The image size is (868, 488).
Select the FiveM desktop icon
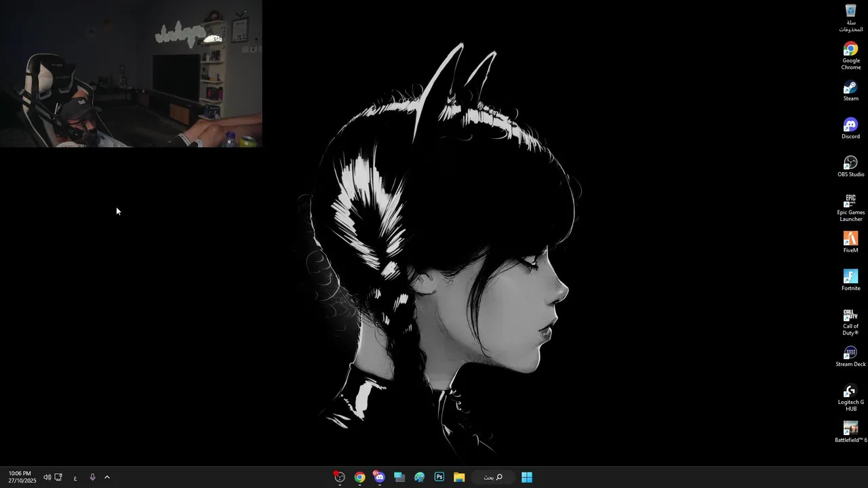pos(851,243)
